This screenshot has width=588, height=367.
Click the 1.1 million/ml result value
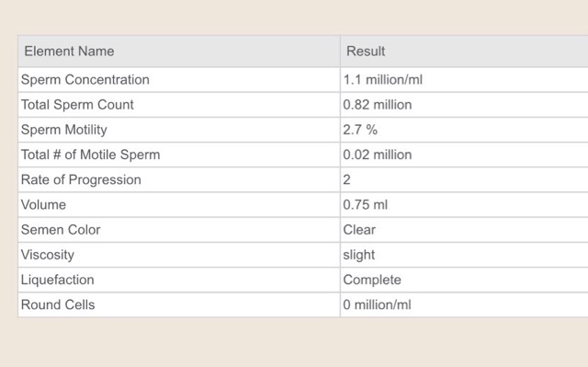point(383,79)
